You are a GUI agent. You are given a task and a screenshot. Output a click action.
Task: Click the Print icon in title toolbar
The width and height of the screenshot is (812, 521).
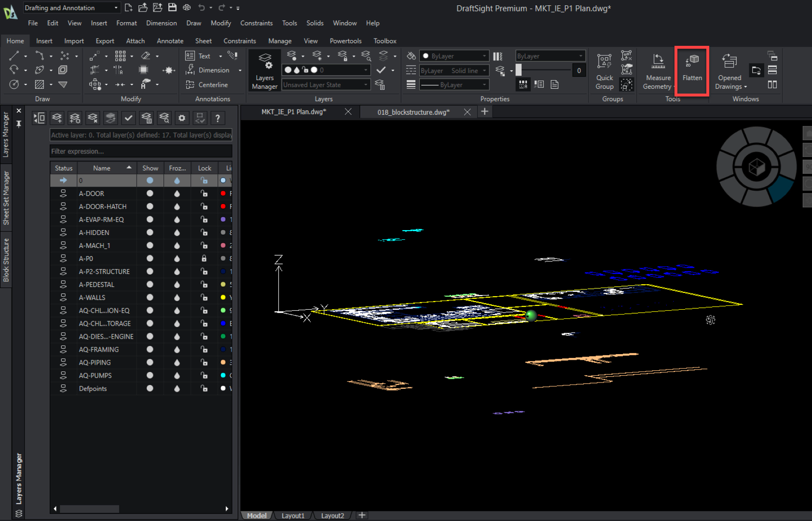[x=187, y=7]
